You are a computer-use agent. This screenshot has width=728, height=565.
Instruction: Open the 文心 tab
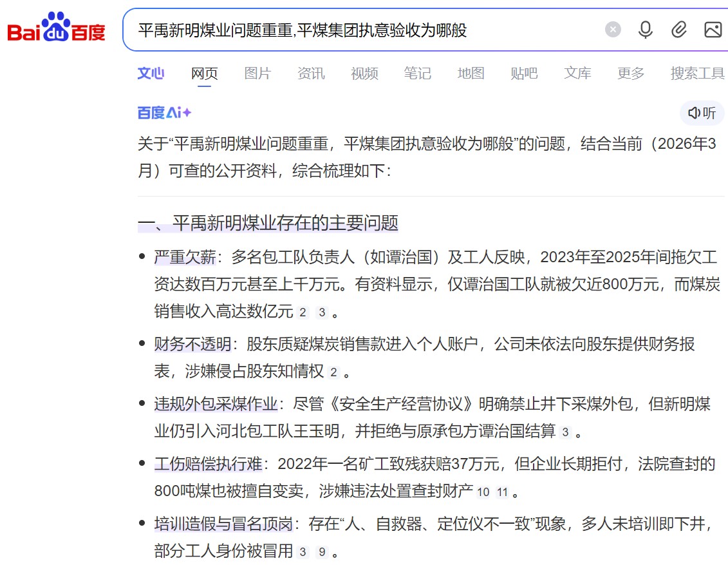[x=151, y=73]
